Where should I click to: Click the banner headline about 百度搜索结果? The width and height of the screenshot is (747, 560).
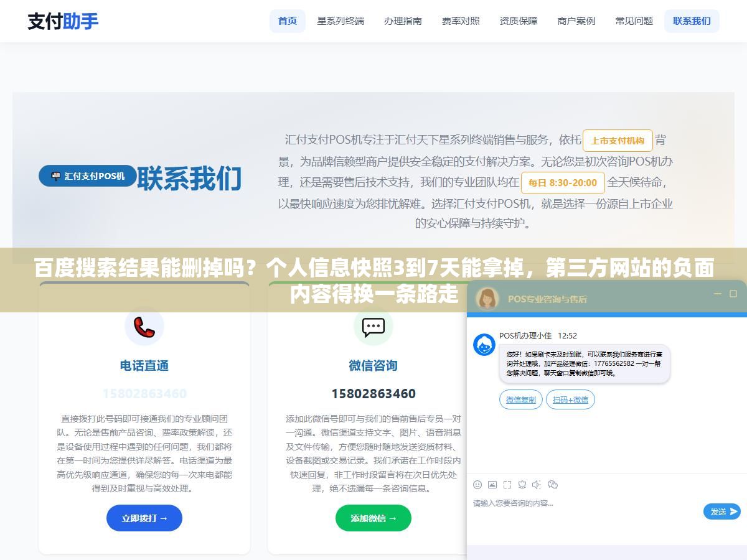click(x=374, y=281)
